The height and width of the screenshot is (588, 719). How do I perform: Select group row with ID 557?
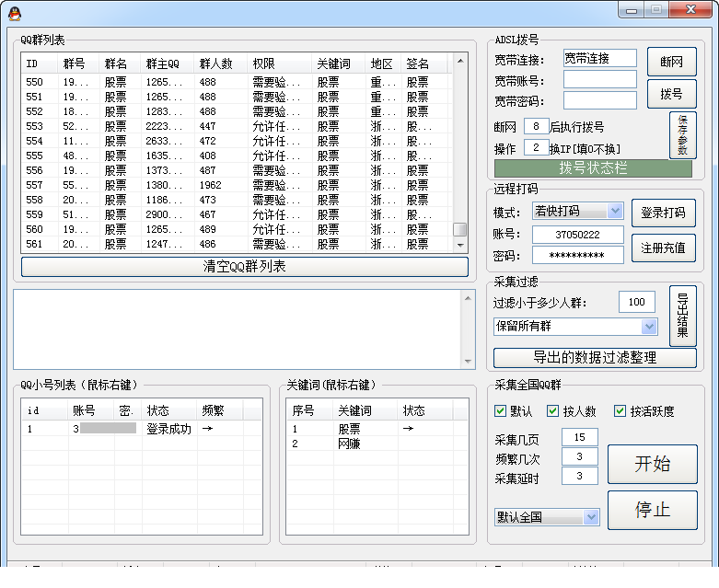(x=237, y=185)
